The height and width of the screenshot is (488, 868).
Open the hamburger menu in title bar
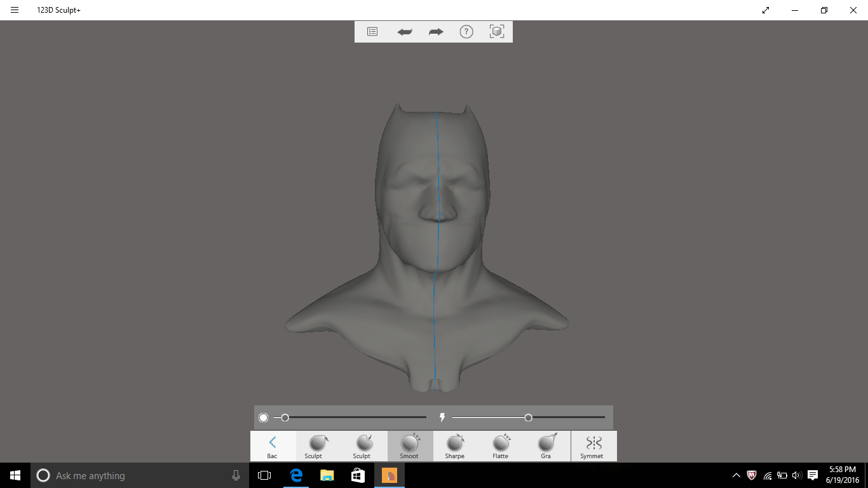tap(15, 10)
